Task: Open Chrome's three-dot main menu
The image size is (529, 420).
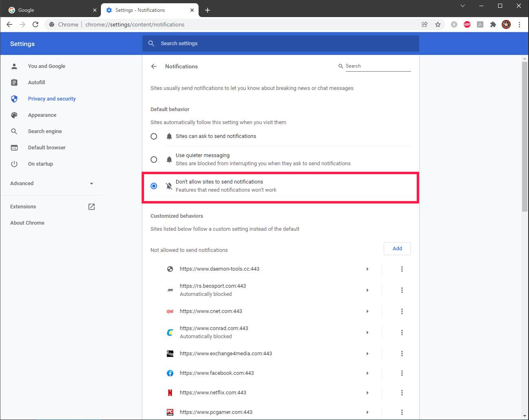Action: tap(519, 24)
